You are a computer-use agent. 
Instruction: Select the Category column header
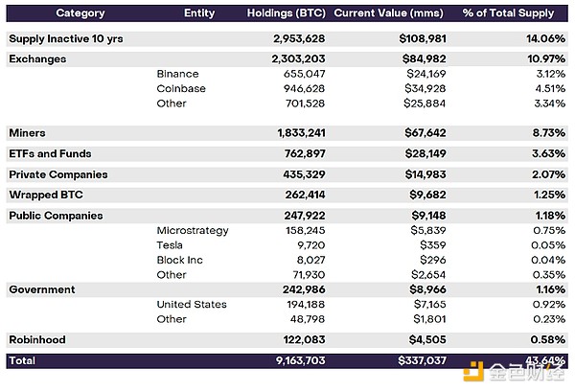tap(54, 13)
